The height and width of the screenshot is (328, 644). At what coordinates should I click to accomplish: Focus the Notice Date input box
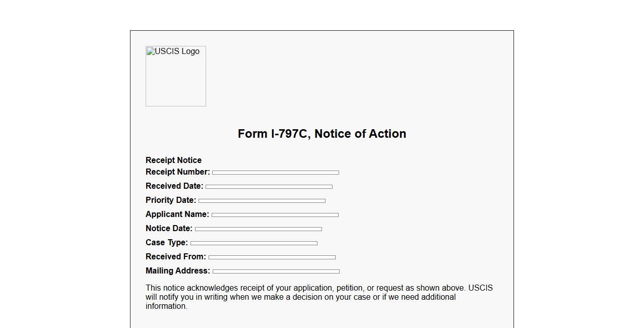258,229
